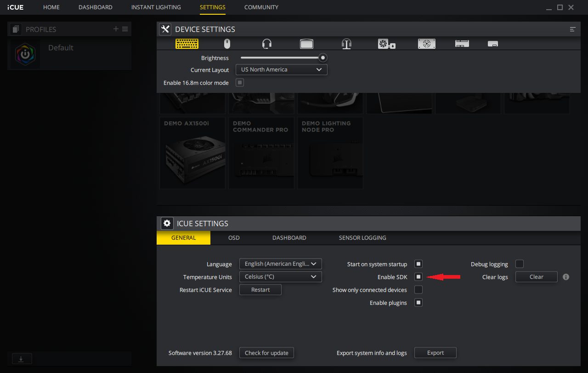588x373 pixels.
Task: Click the iCUE logo
Action: [x=16, y=7]
